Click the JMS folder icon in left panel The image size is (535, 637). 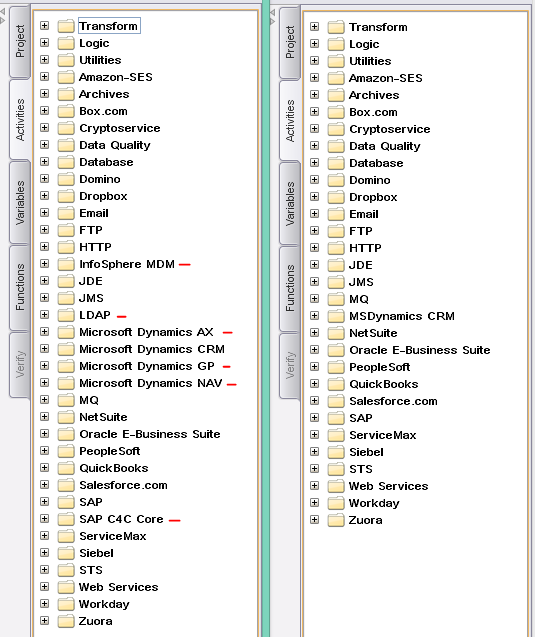pos(66,298)
